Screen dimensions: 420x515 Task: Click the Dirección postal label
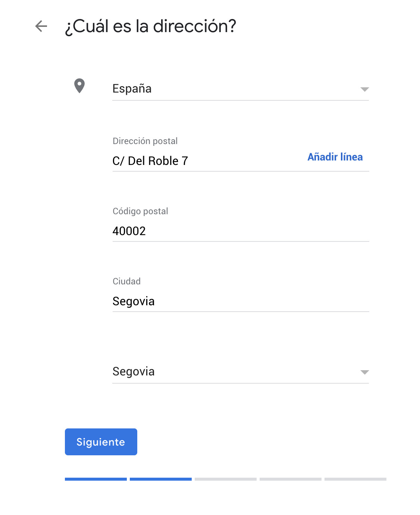click(145, 141)
